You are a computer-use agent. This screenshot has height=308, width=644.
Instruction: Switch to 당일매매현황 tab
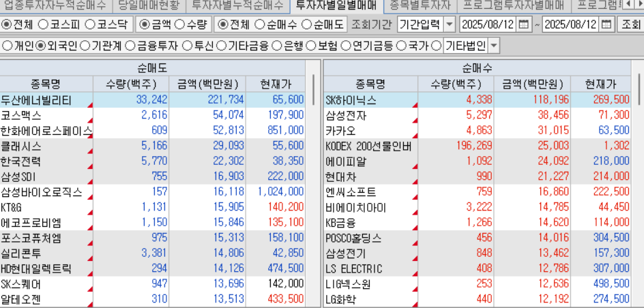pyautogui.click(x=148, y=5)
